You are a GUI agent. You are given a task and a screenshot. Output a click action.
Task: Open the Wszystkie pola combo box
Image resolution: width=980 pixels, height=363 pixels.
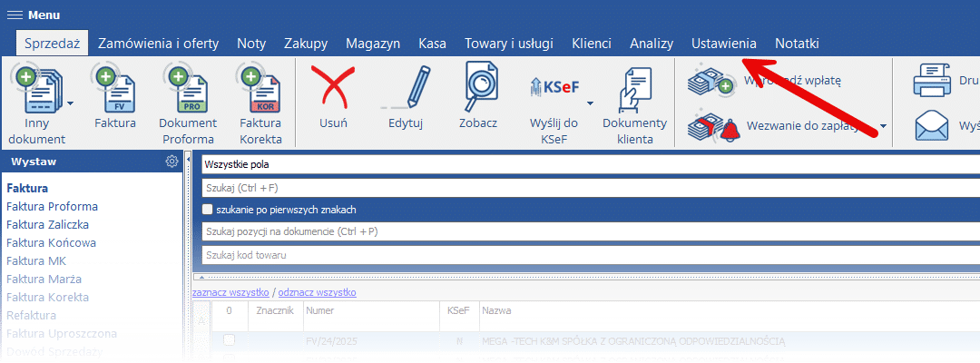coord(590,164)
